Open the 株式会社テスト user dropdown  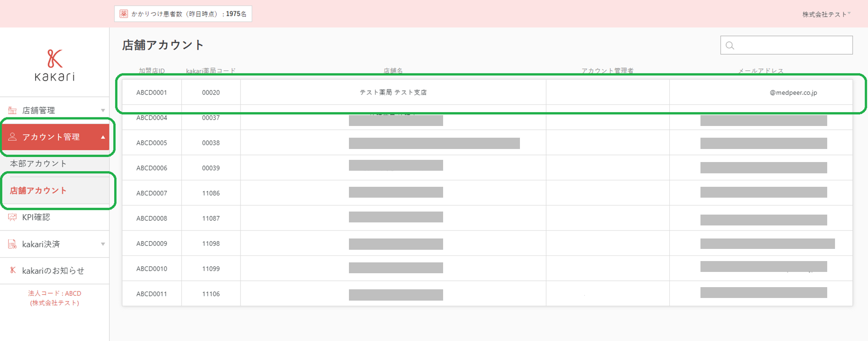click(826, 14)
